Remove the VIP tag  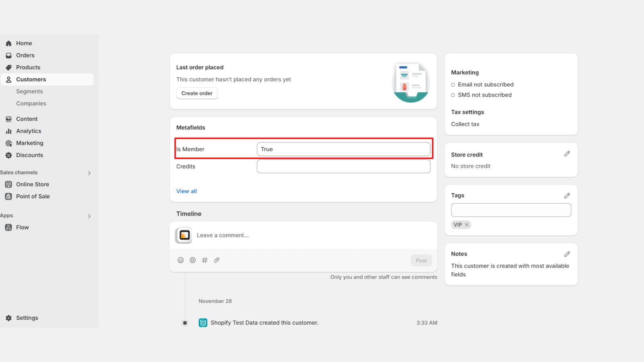467,225
